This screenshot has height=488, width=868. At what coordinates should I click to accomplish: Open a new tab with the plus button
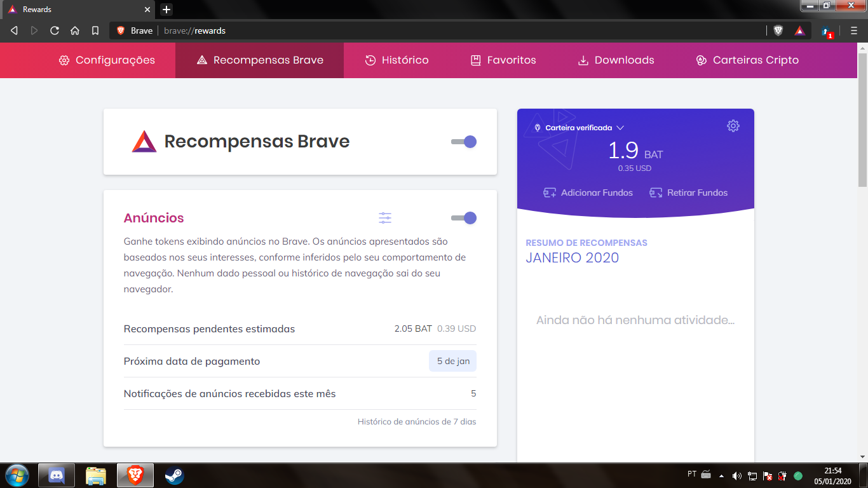166,10
